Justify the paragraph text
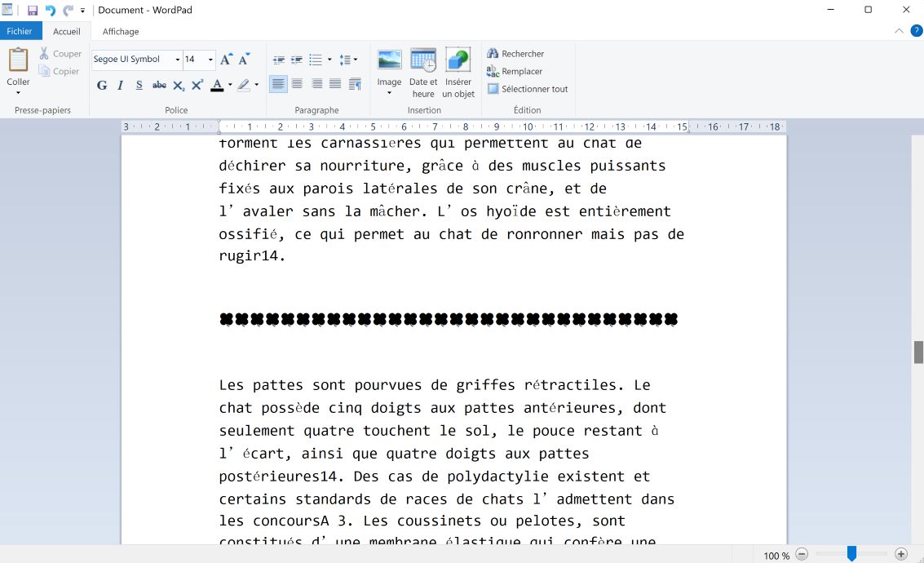This screenshot has width=924, height=563. tap(335, 84)
